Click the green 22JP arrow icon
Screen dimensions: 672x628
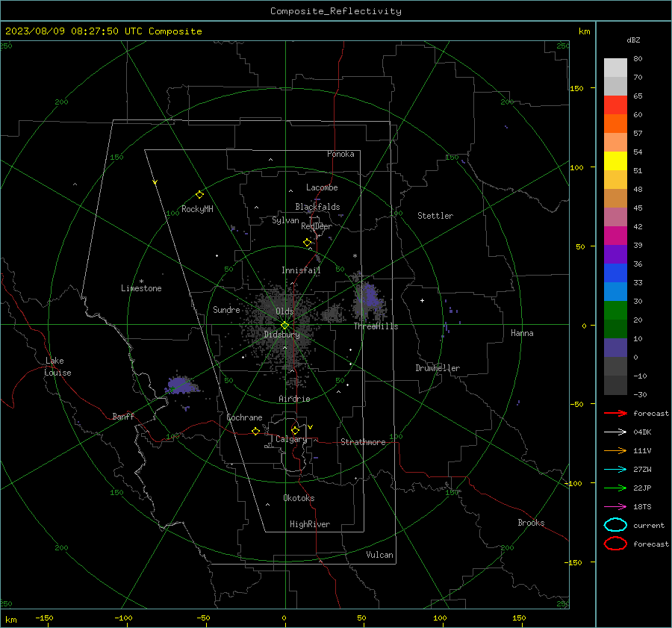click(x=615, y=488)
